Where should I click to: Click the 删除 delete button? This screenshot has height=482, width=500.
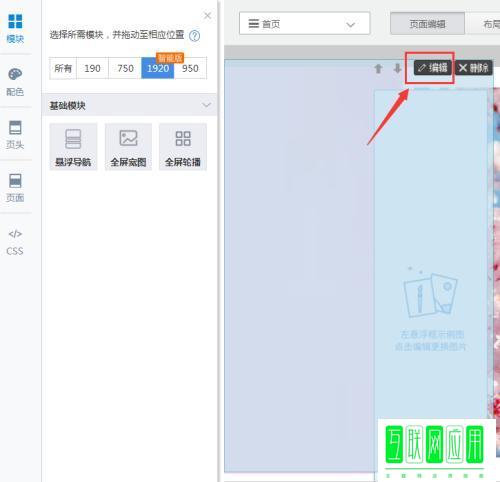473,68
